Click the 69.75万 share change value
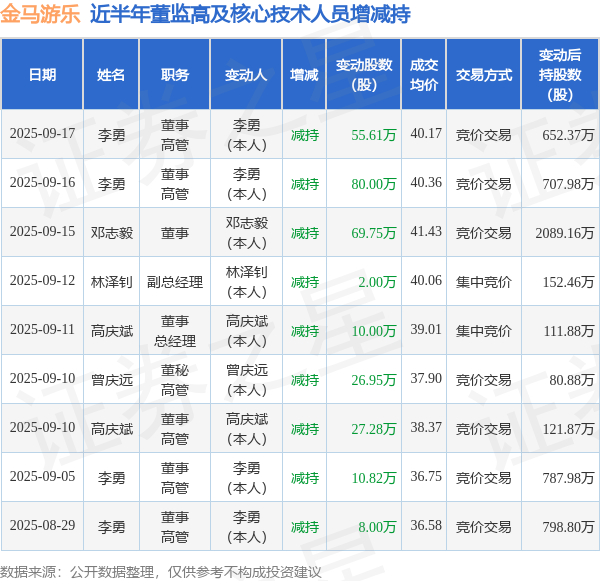Image resolution: width=600 pixels, height=581 pixels. [x=374, y=233]
